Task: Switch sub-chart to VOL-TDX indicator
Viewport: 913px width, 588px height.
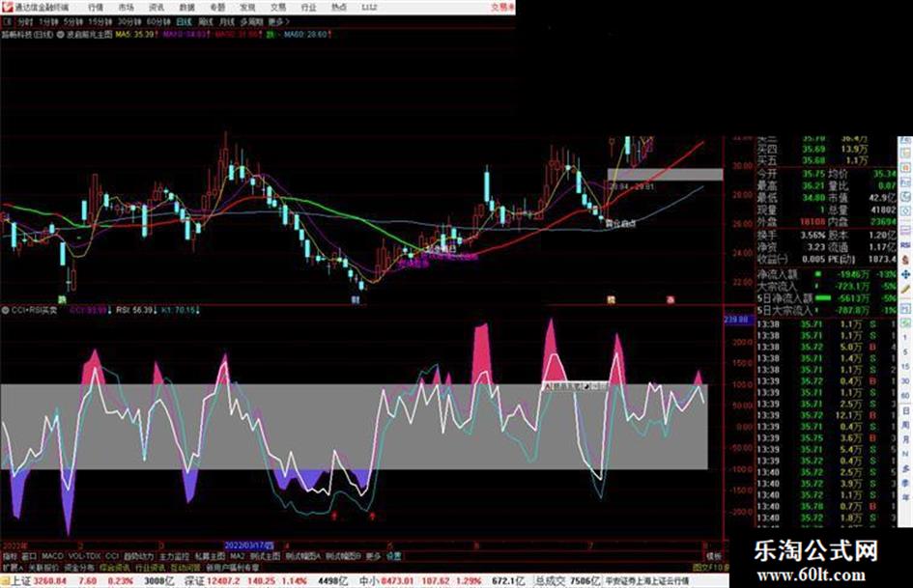Action: pos(84,556)
